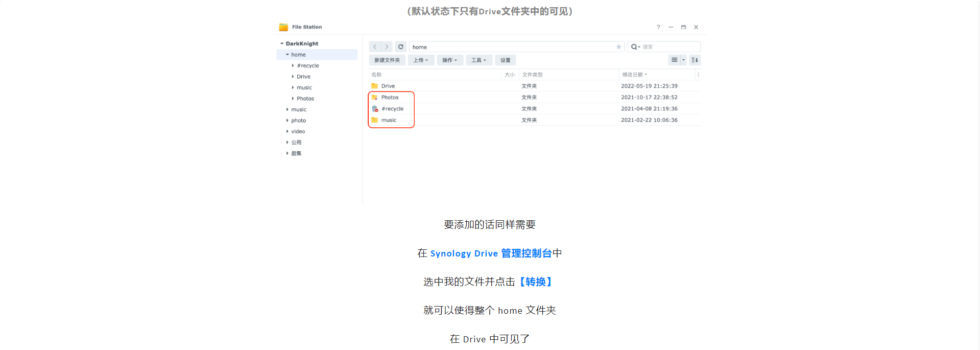Click the 设置 settings button
Image resolution: width=980 pixels, height=350 pixels.
[x=506, y=60]
